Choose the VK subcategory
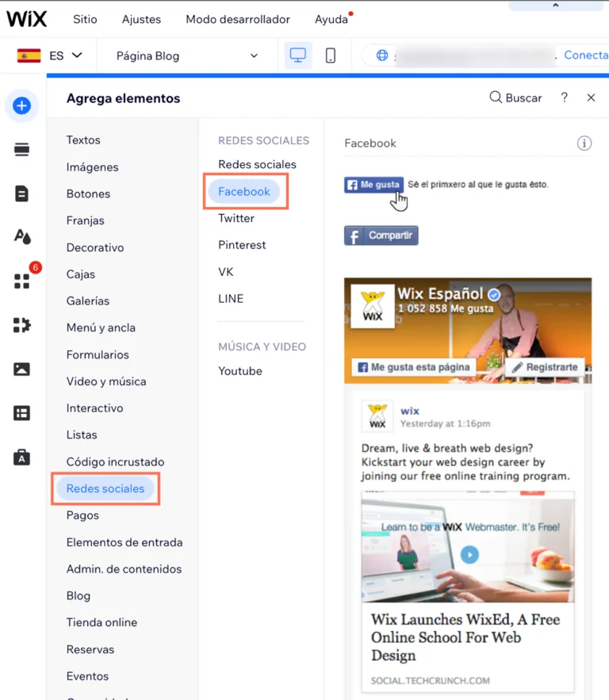 pos(225,272)
